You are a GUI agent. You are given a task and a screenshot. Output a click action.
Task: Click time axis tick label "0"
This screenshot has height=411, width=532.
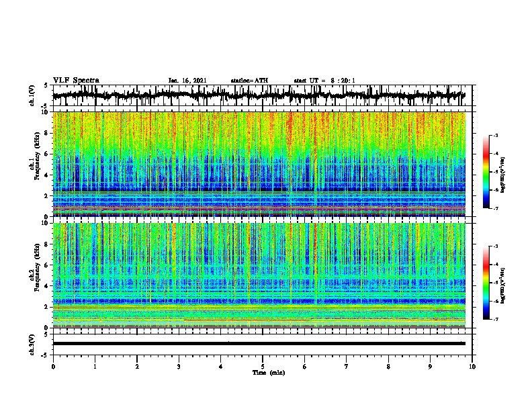coord(53,367)
